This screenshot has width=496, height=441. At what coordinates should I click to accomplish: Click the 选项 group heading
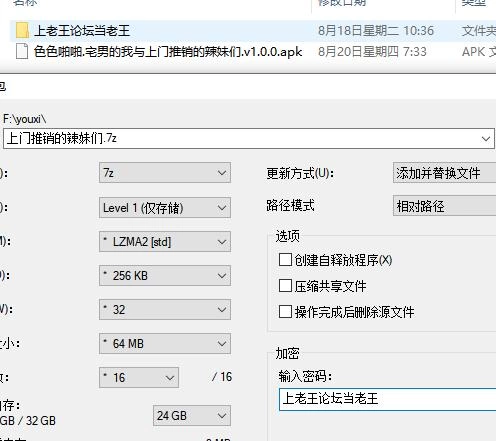[287, 236]
